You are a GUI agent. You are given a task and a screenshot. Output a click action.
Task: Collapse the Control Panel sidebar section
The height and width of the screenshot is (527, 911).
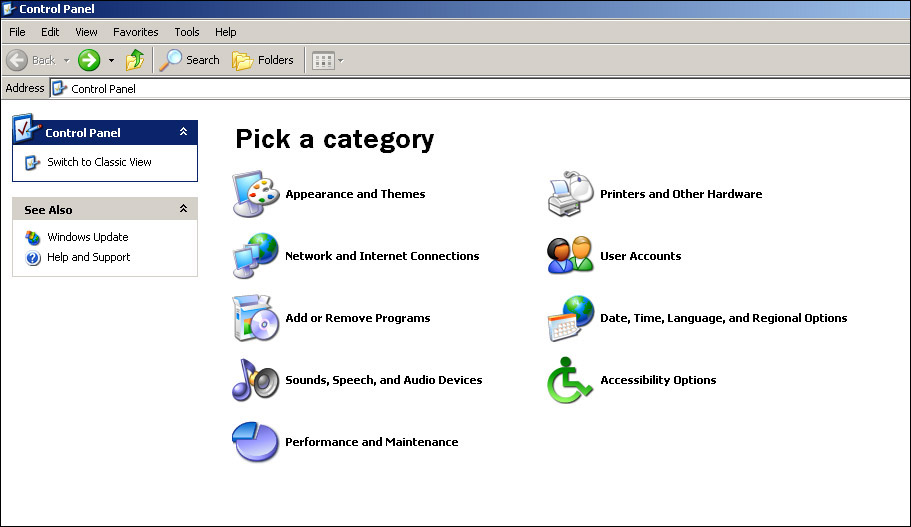click(x=183, y=132)
